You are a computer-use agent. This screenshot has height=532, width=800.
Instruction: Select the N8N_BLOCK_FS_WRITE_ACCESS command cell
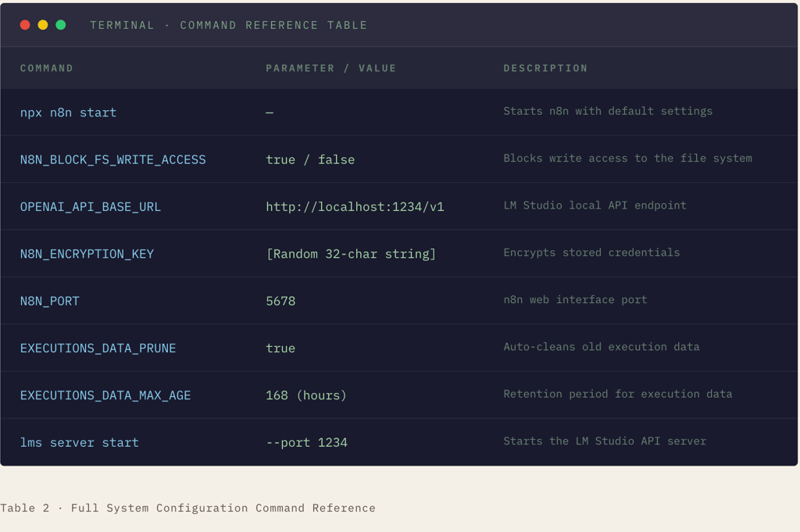pyautogui.click(x=112, y=159)
